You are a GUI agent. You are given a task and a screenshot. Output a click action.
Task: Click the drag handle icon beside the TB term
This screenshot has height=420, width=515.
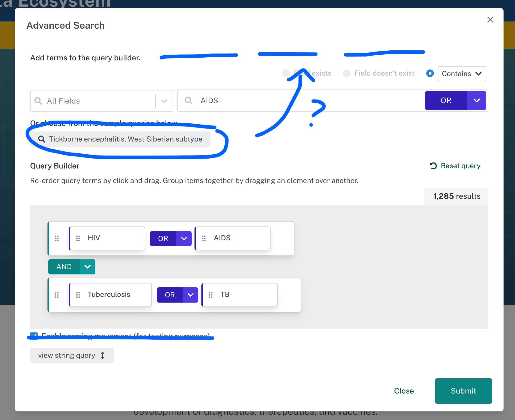pyautogui.click(x=211, y=295)
